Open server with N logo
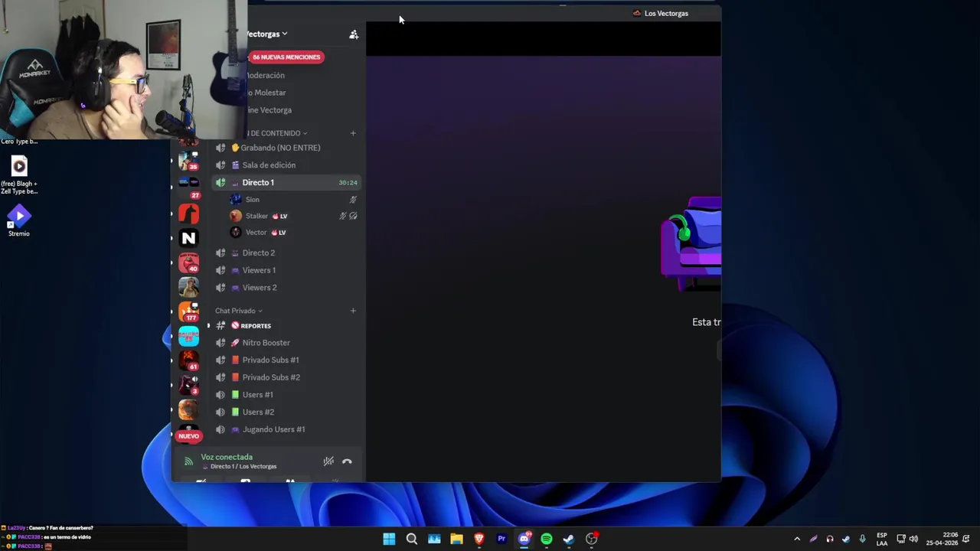The width and height of the screenshot is (980, 551). 188,238
